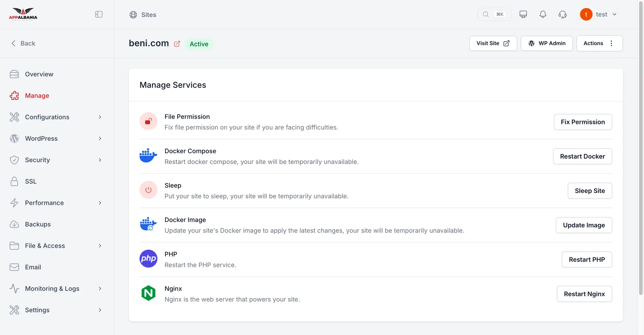
Task: Expand the Settings submenu chevron
Action: [x=100, y=310]
